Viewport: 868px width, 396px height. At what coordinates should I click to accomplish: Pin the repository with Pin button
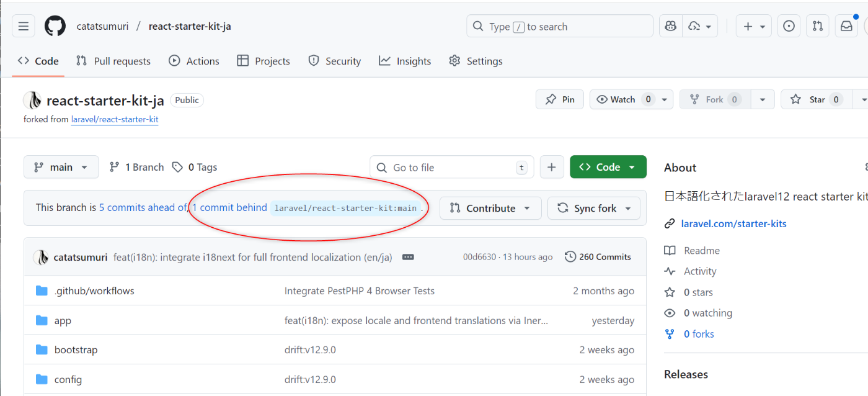click(x=560, y=99)
